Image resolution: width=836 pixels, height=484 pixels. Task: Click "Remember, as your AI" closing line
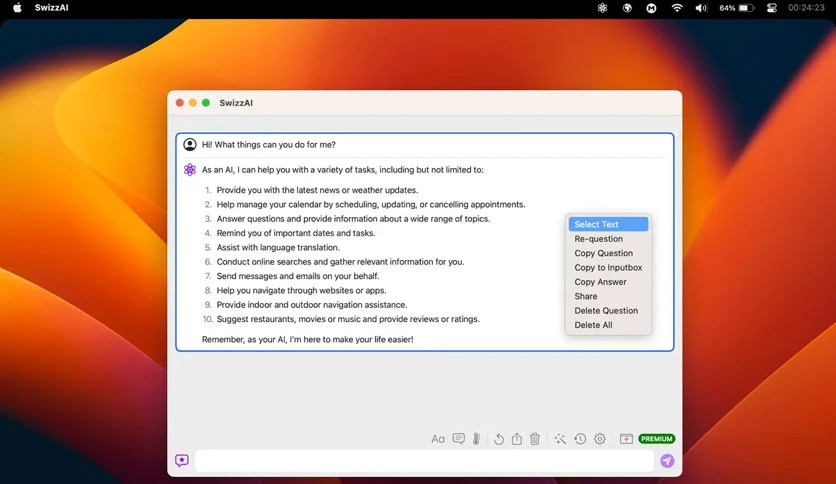click(x=308, y=340)
